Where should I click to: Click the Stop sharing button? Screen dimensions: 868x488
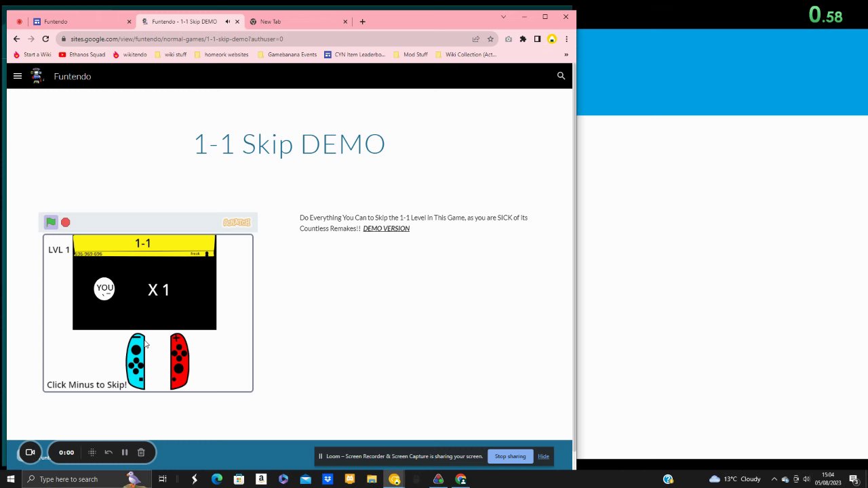tap(510, 456)
